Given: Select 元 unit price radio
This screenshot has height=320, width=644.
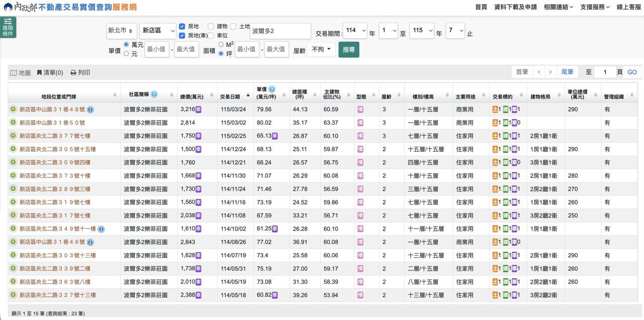Looking at the screenshot, I should pyautogui.click(x=126, y=53).
